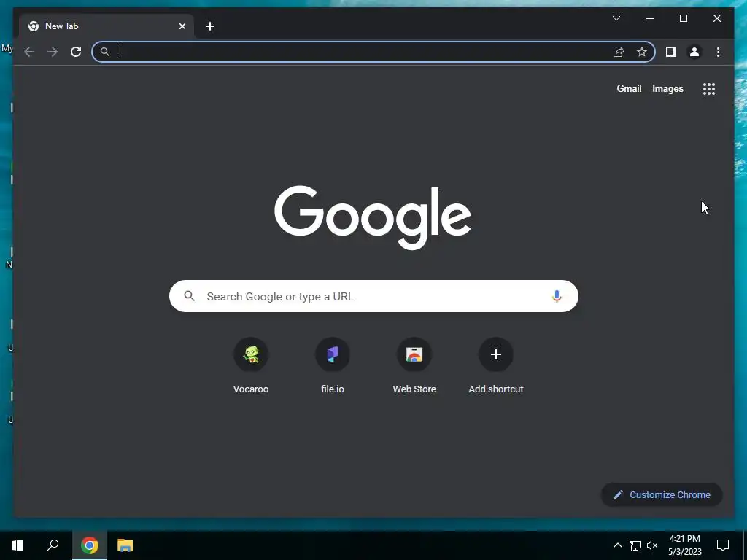
Task: Open the taskbar clock and date
Action: click(x=684, y=545)
